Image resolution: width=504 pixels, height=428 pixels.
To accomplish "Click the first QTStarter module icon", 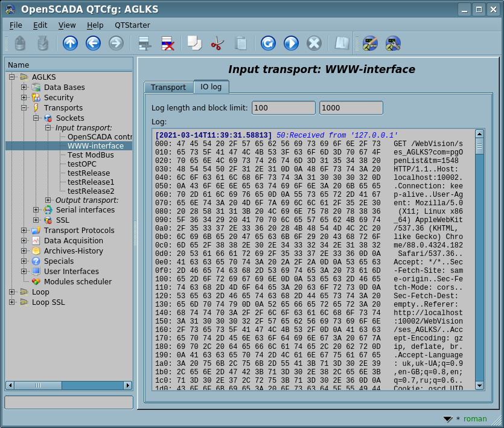I will pyautogui.click(x=370, y=43).
